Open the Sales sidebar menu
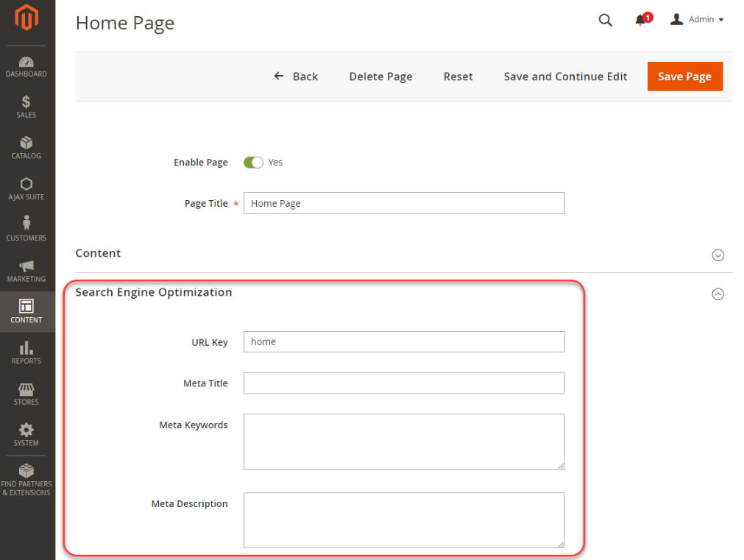Viewport: 744px width, 560px height. pos(26,107)
